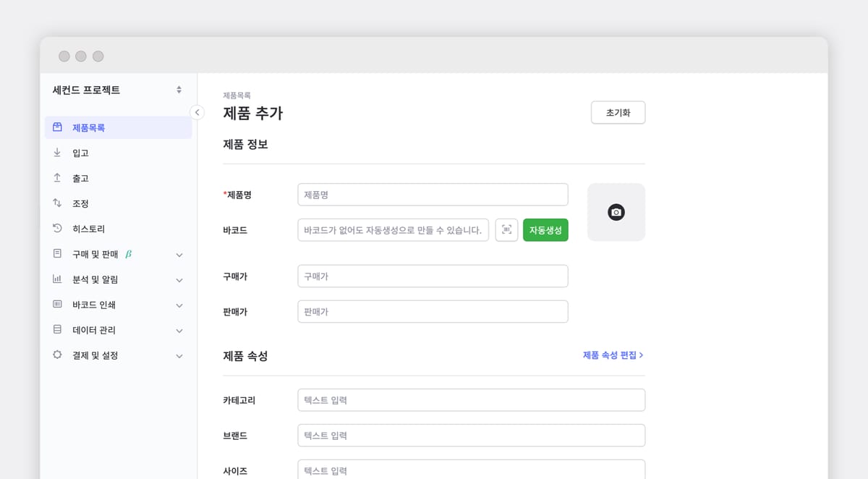Viewport: 868px width, 479px height.
Task: Expand the 바코드 인쇄 menu
Action: point(117,305)
